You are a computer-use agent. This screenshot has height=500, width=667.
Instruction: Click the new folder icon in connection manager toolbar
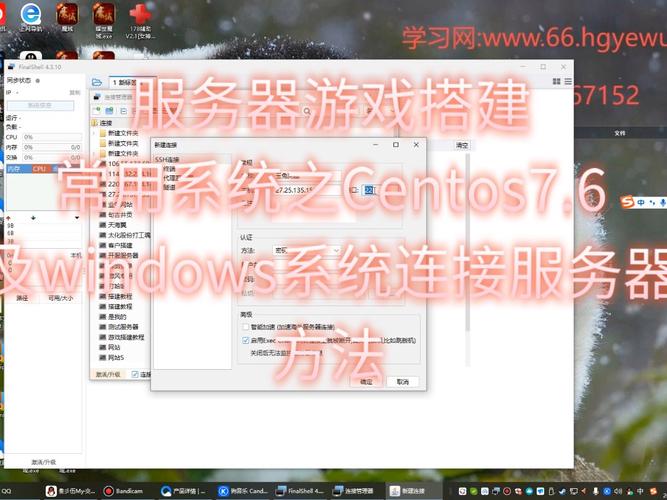pyautogui.click(x=110, y=111)
